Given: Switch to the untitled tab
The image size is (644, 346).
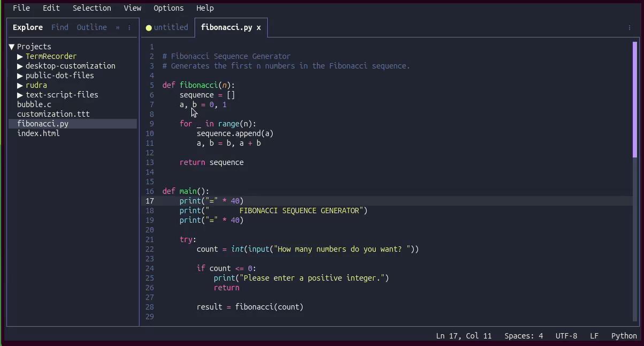Looking at the screenshot, I should (x=171, y=27).
